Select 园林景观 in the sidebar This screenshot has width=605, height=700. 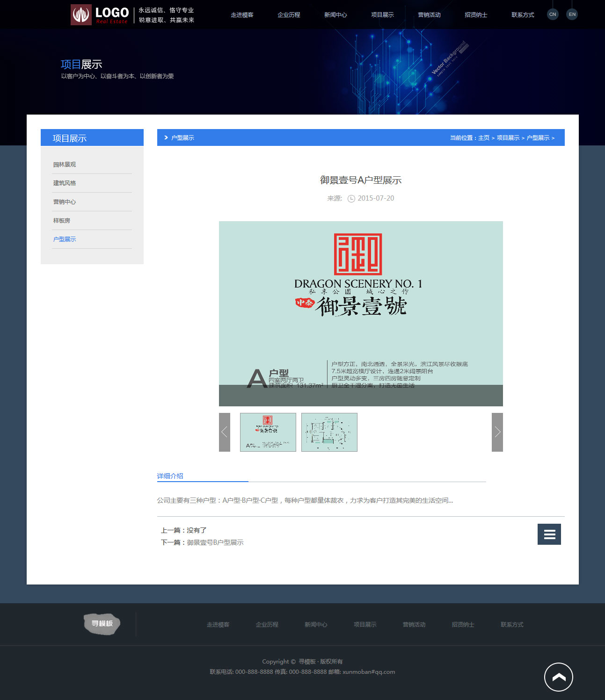(x=65, y=165)
